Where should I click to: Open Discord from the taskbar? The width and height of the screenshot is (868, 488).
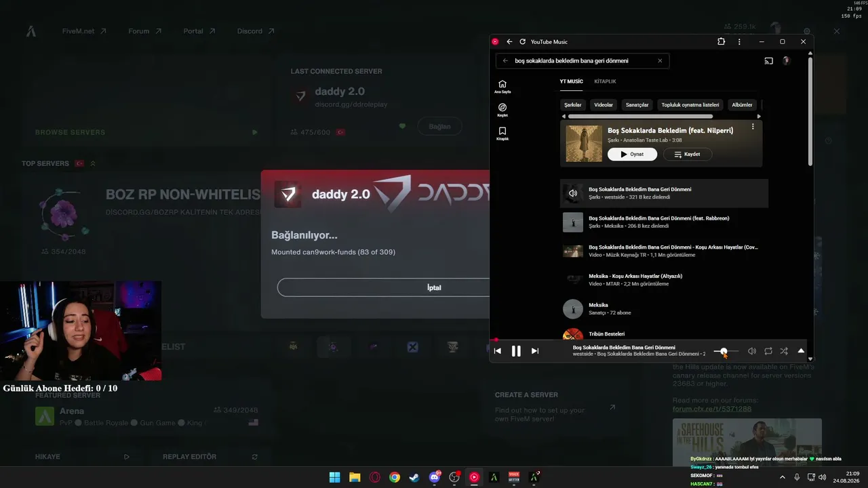click(x=435, y=477)
